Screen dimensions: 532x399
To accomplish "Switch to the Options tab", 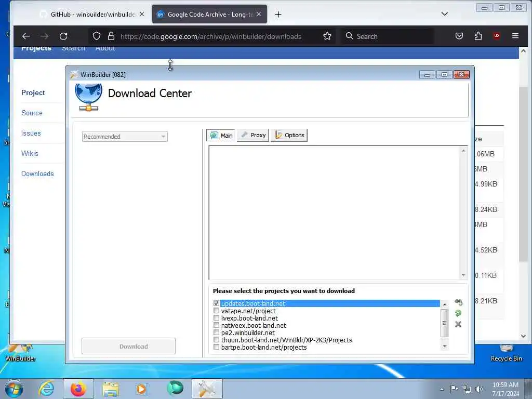I will point(289,135).
